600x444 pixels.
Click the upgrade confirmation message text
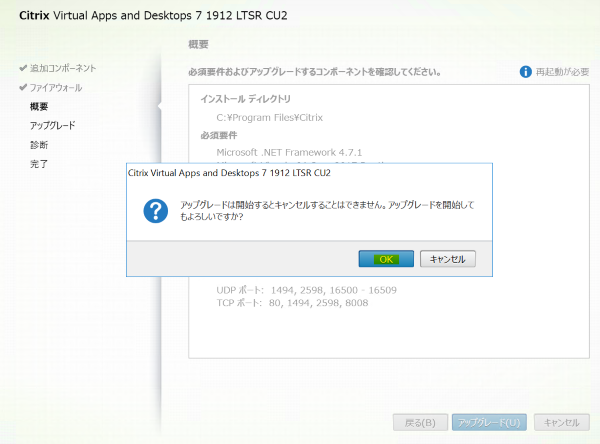pos(327,211)
